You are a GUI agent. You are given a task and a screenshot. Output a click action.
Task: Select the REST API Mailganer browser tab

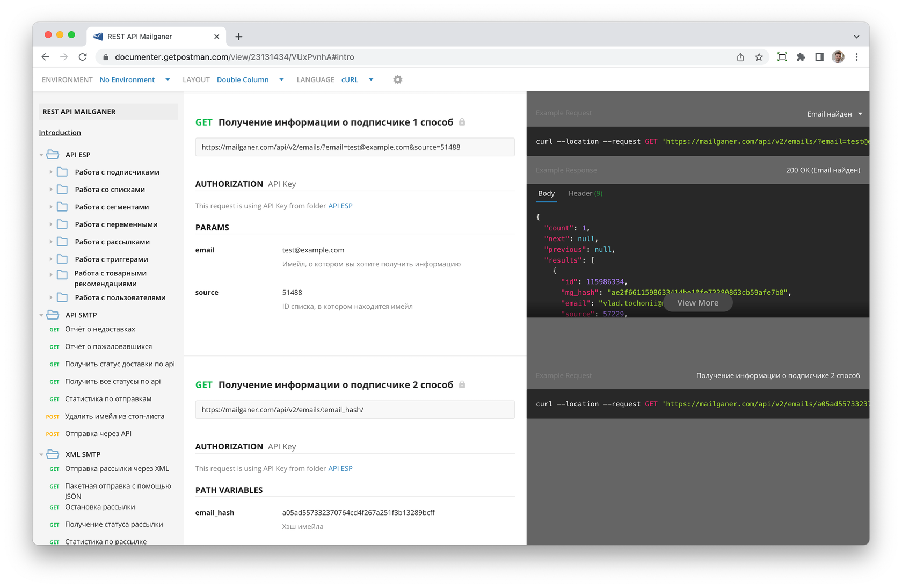pyautogui.click(x=156, y=37)
